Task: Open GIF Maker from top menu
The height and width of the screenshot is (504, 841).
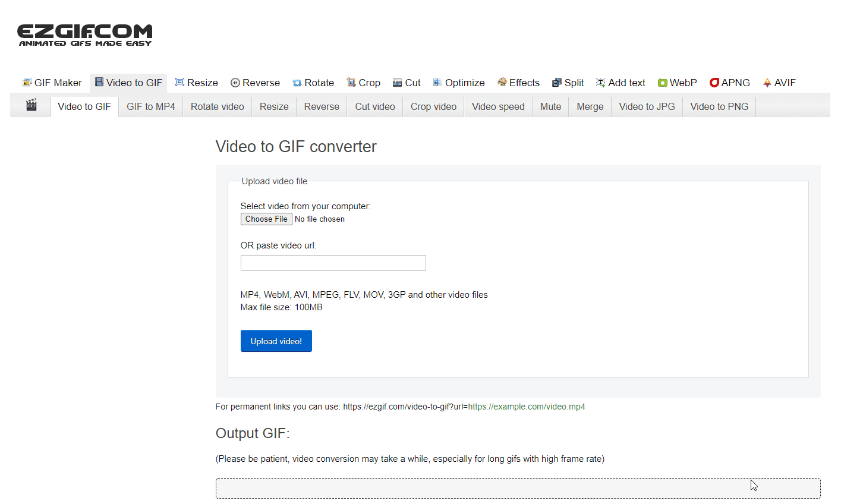Action: (x=52, y=83)
